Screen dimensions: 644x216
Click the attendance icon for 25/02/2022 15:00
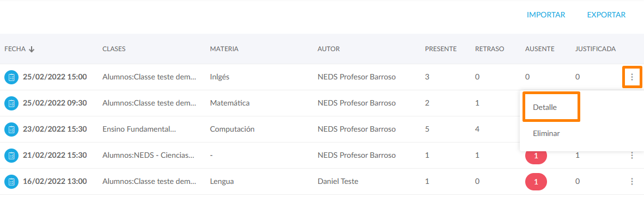11,77
